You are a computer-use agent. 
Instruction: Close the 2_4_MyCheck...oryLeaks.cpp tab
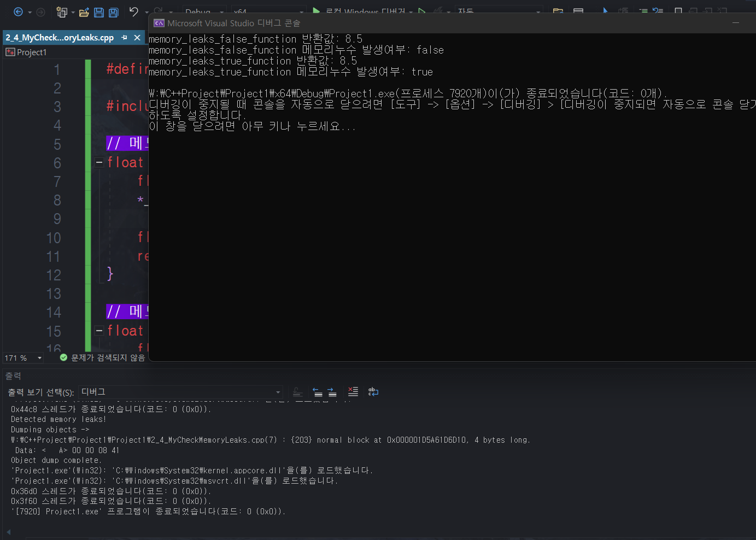137,38
